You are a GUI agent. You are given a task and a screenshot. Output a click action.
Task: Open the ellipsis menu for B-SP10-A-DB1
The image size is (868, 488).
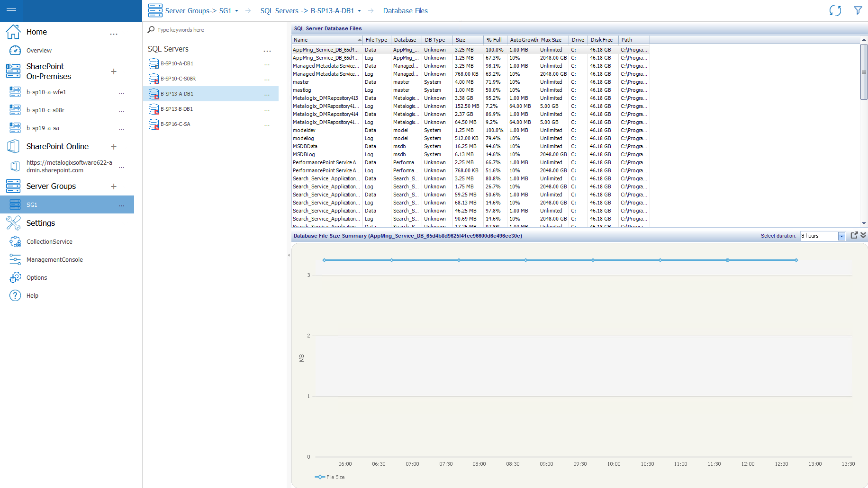click(267, 64)
